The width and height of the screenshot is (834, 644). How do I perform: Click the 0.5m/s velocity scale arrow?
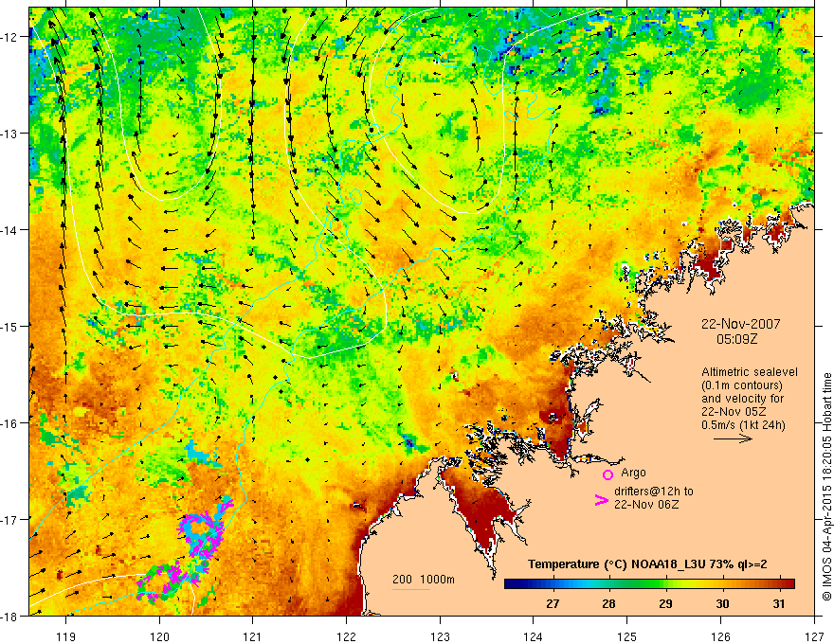733,438
